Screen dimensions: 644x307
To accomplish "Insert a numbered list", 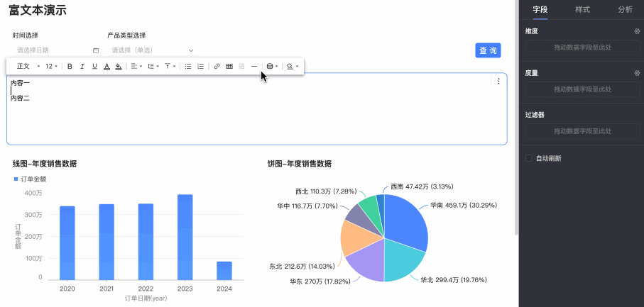I will 200,66.
